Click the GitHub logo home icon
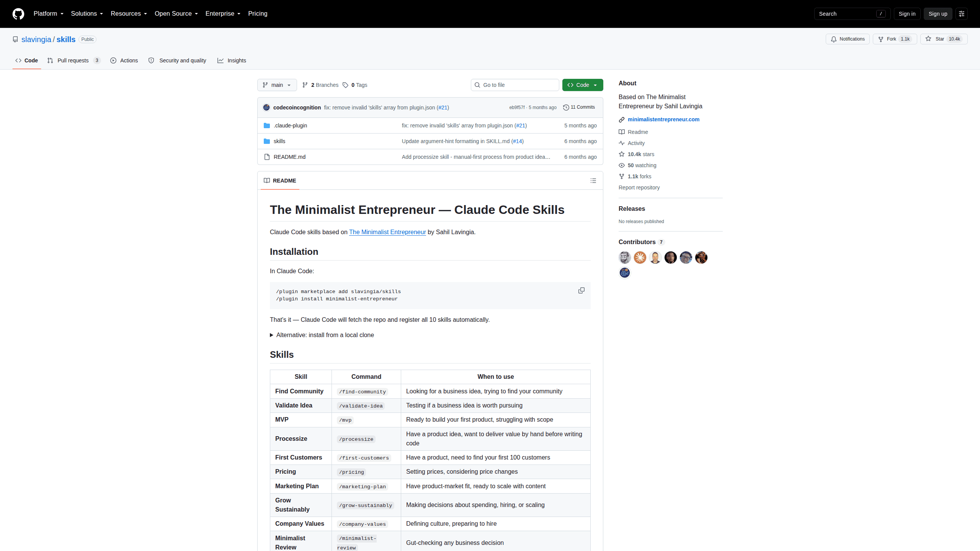Screen dimensions: 980x551 (x=18, y=14)
